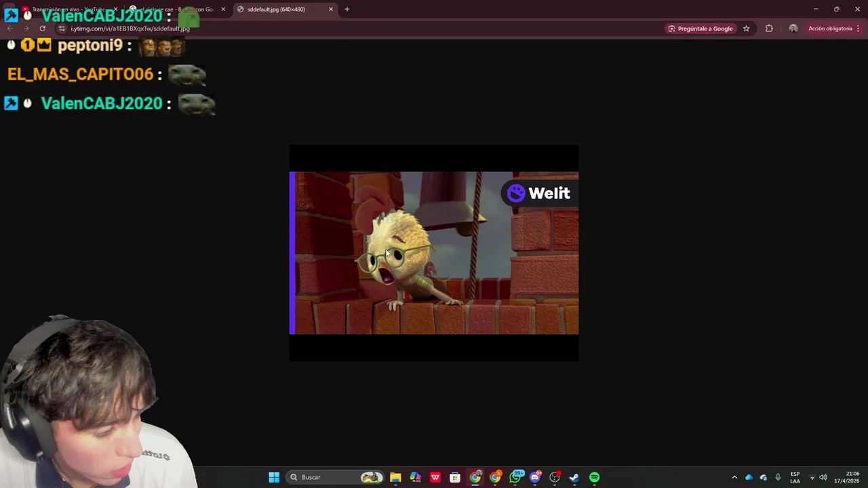Close the YouTube Transmisión en vivo tab
This screenshot has height=488, width=868.
click(x=115, y=9)
